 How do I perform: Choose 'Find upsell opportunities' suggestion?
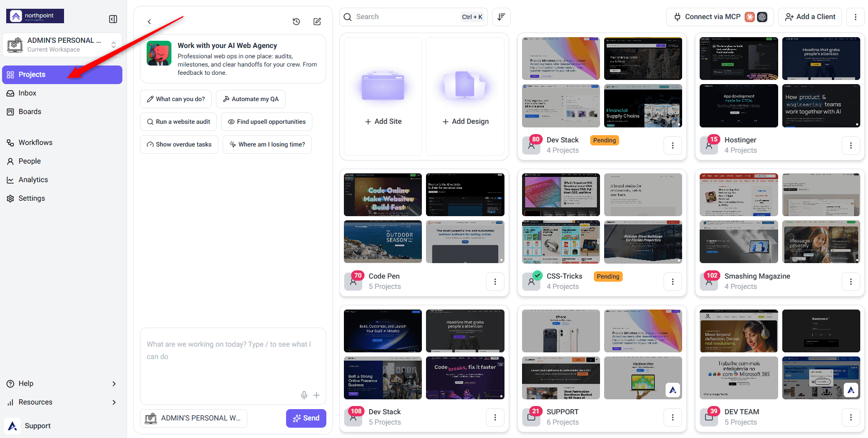(x=266, y=122)
